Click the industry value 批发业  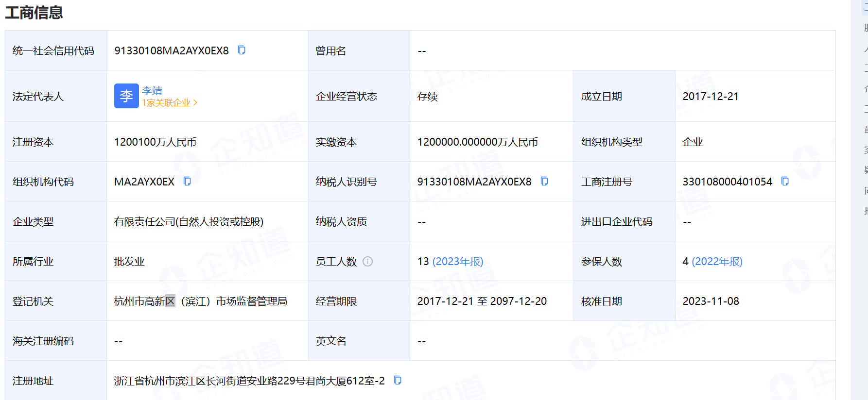pyautogui.click(x=129, y=261)
